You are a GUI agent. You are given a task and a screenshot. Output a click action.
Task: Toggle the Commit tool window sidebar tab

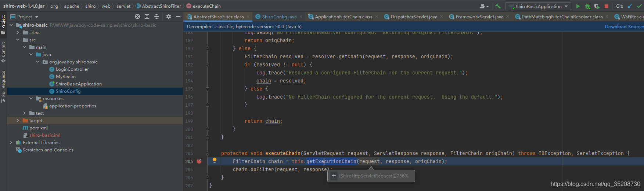pyautogui.click(x=3, y=52)
